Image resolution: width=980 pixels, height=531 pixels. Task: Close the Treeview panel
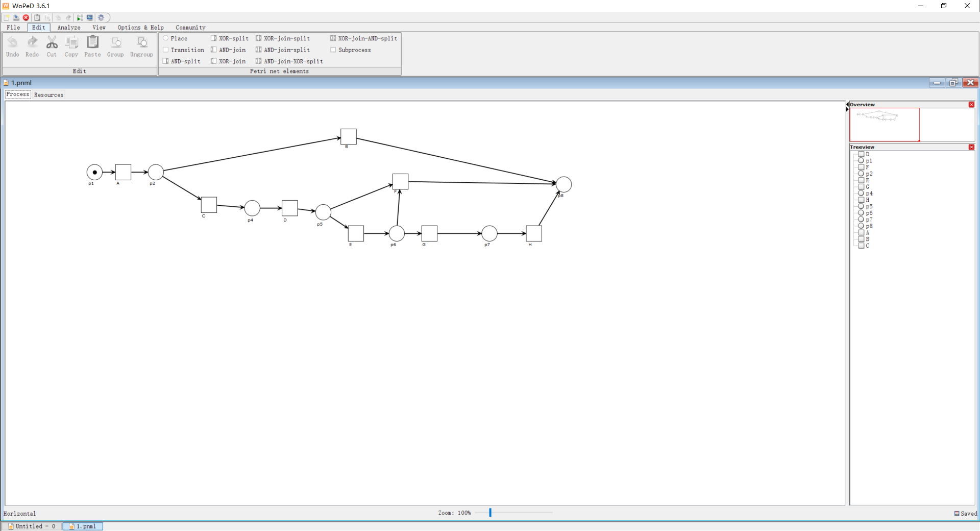tap(971, 147)
